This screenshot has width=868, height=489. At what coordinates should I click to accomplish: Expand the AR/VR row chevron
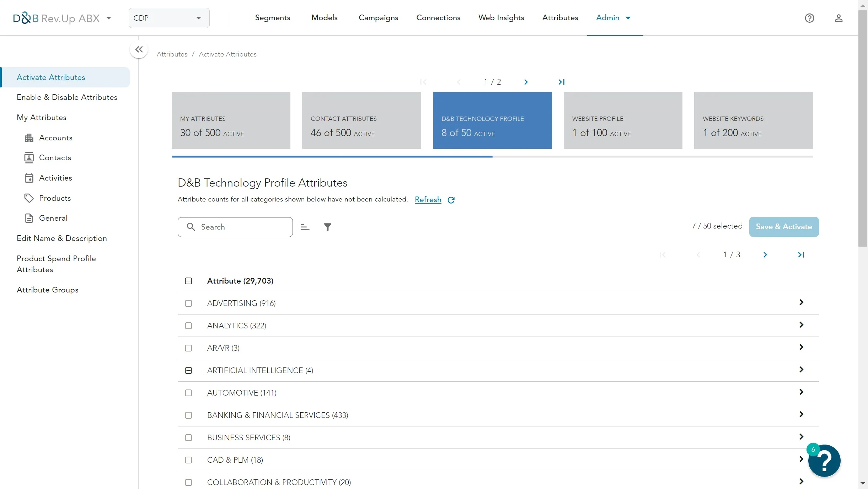(801, 347)
